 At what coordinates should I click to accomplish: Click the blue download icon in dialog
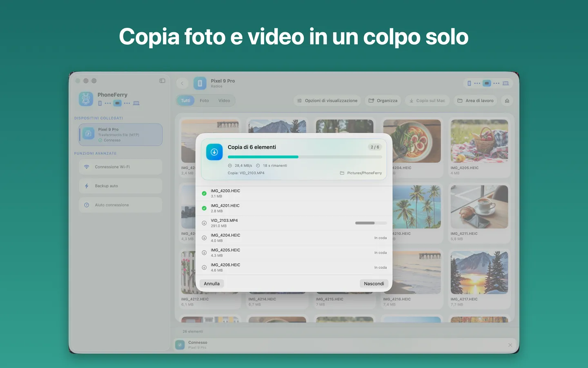[214, 152]
